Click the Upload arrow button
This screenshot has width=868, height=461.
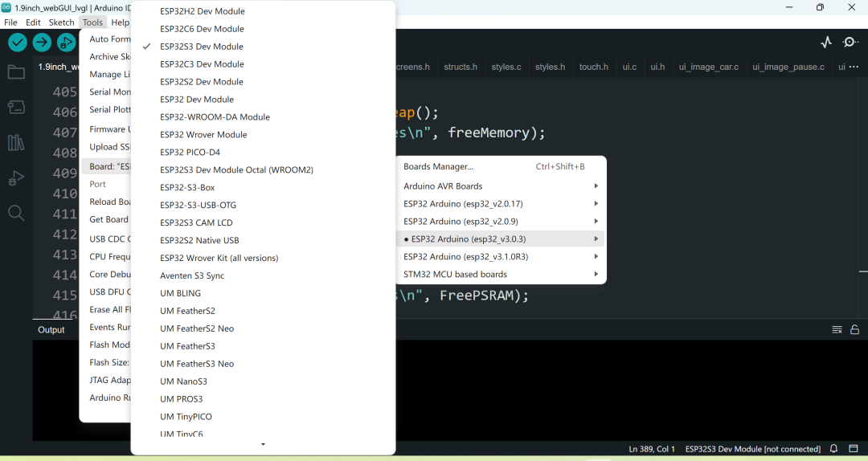pyautogui.click(x=42, y=42)
